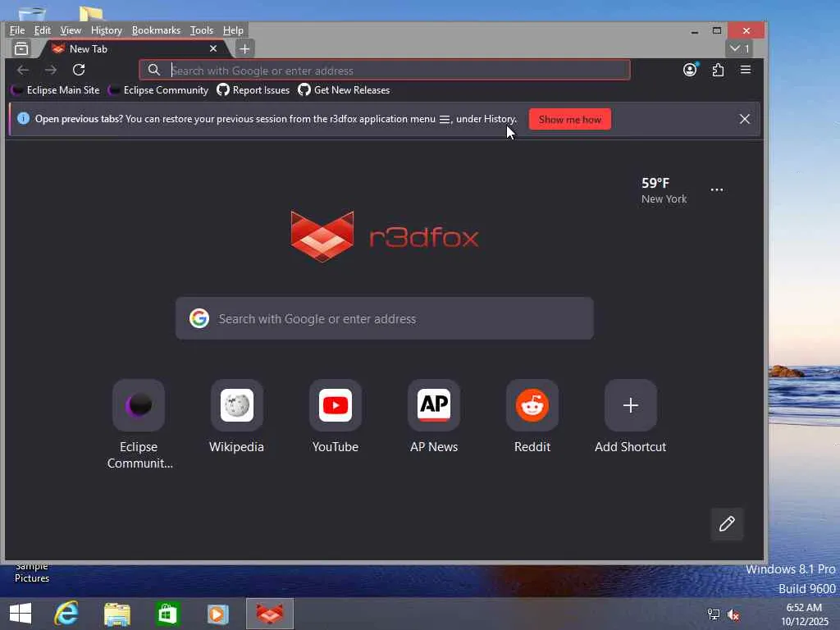Image resolution: width=840 pixels, height=630 pixels.
Task: Open the Tools menu
Action: pos(202,30)
